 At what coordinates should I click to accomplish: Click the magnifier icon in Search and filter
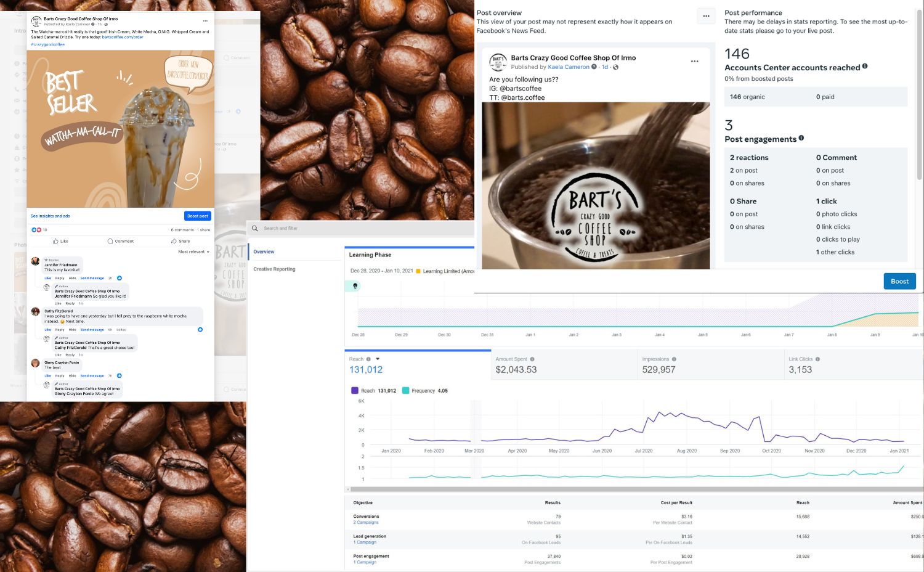[255, 228]
